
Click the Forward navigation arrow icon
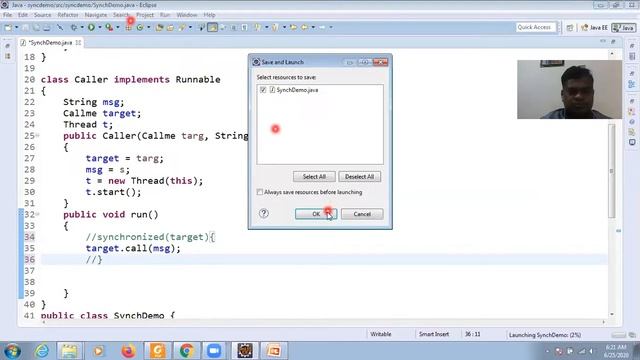322,27
